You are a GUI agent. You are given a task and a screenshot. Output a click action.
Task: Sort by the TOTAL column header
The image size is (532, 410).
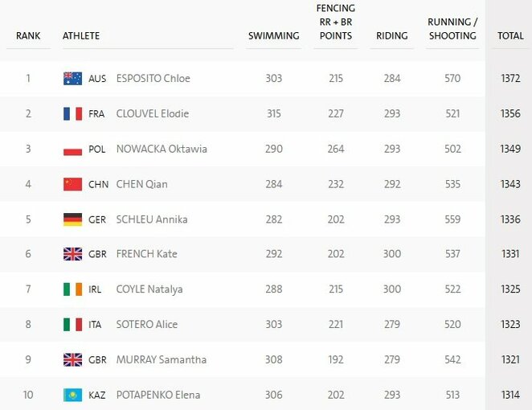tap(510, 35)
